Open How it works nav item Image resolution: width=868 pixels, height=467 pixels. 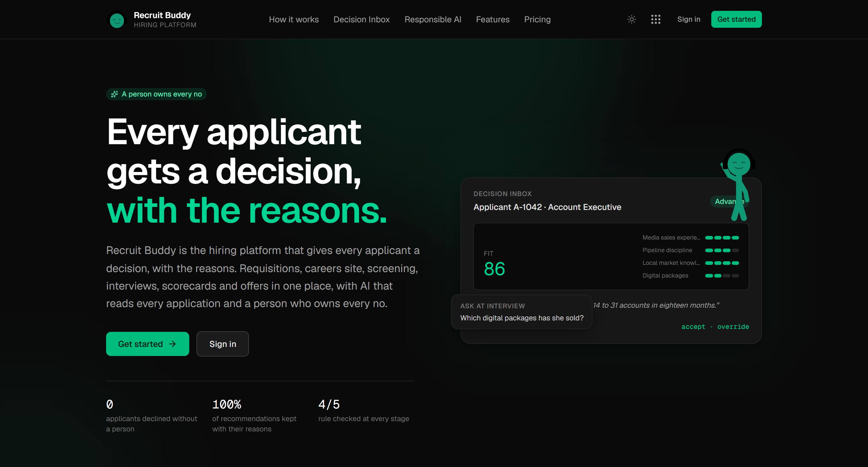tap(294, 20)
